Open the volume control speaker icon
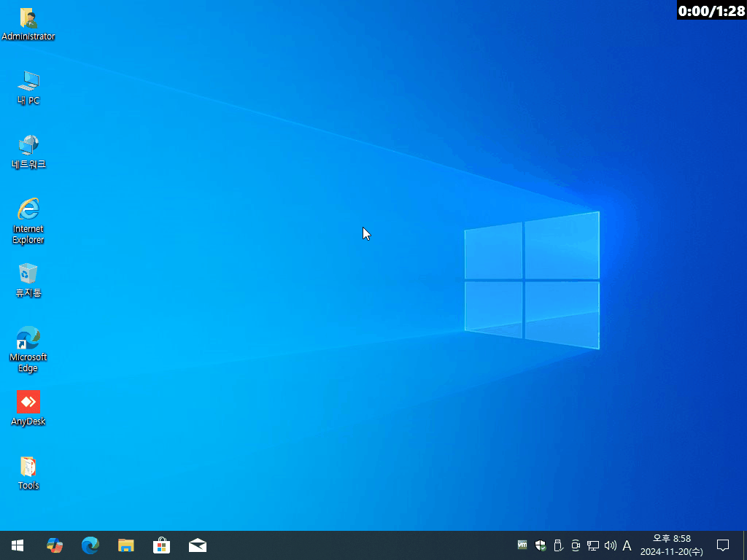 click(x=611, y=545)
